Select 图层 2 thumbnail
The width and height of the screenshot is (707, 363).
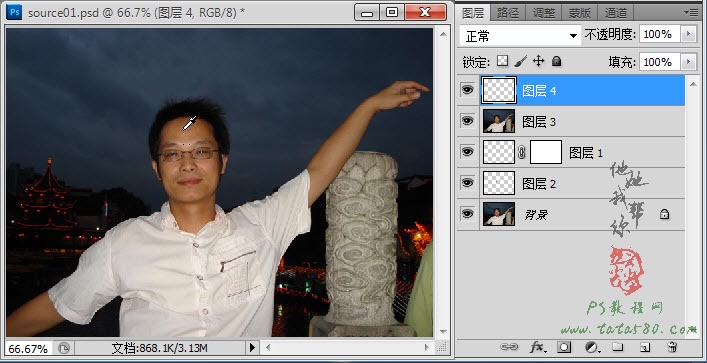[499, 183]
